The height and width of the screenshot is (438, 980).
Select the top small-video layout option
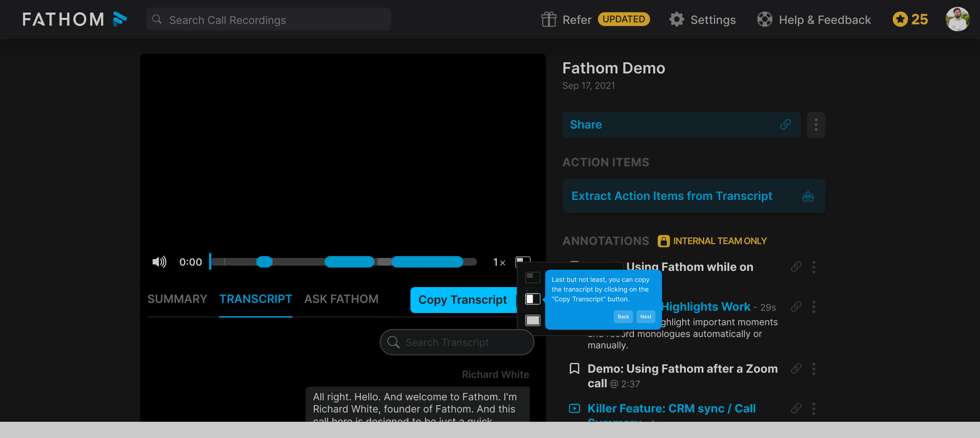(x=533, y=277)
